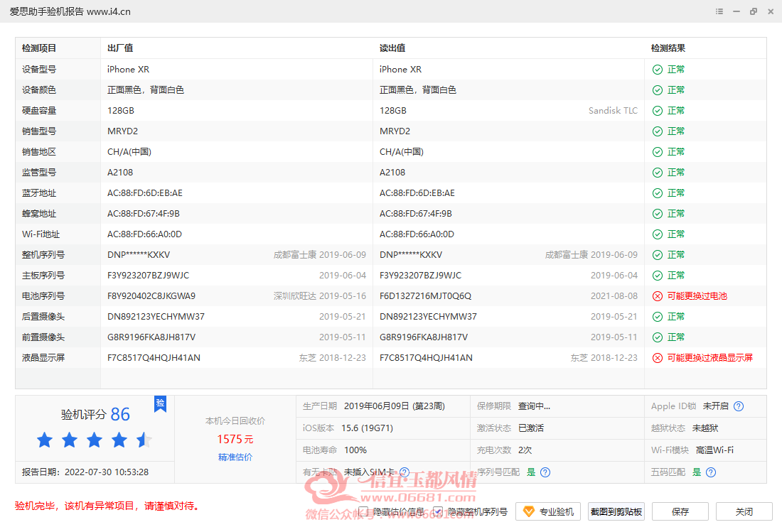Click the green check icon for 设备颜色
The image size is (782, 532).
click(x=658, y=90)
